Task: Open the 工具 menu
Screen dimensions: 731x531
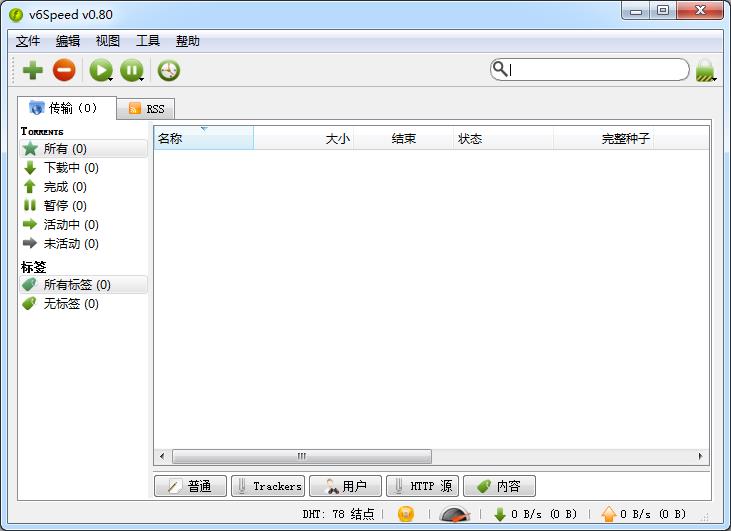Action: pos(148,41)
